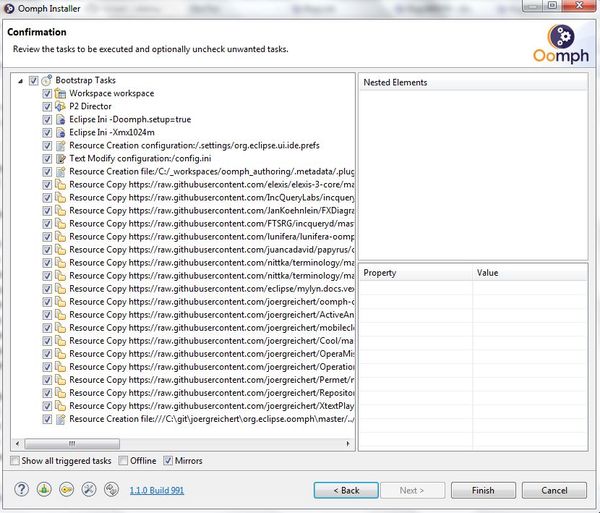The image size is (600, 513).
Task: Click the Finish button
Action: [x=483, y=490]
